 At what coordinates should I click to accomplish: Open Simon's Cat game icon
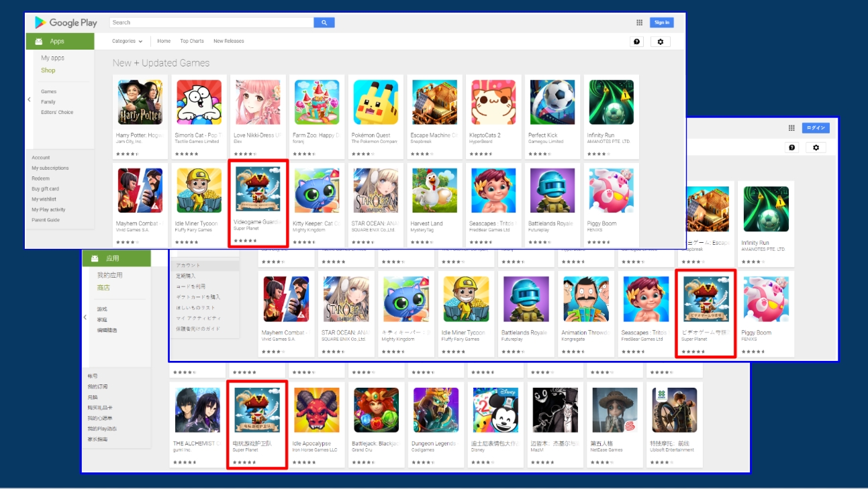pos(199,103)
